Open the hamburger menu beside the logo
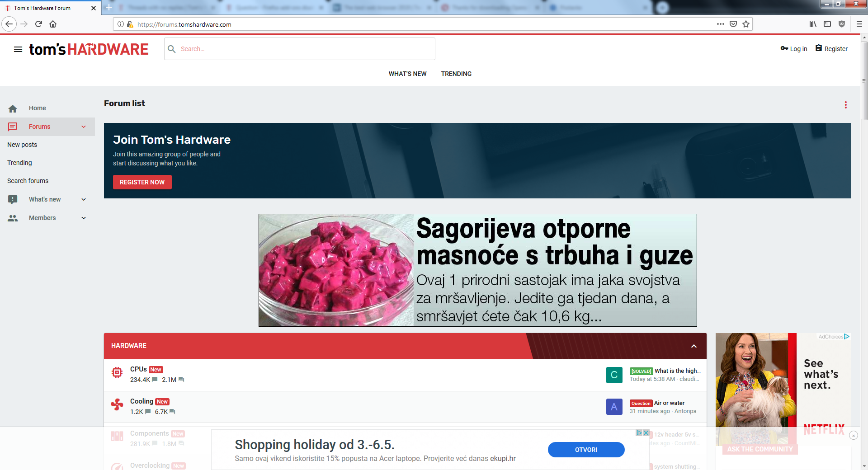Screen dimensions: 868x470 [18, 49]
